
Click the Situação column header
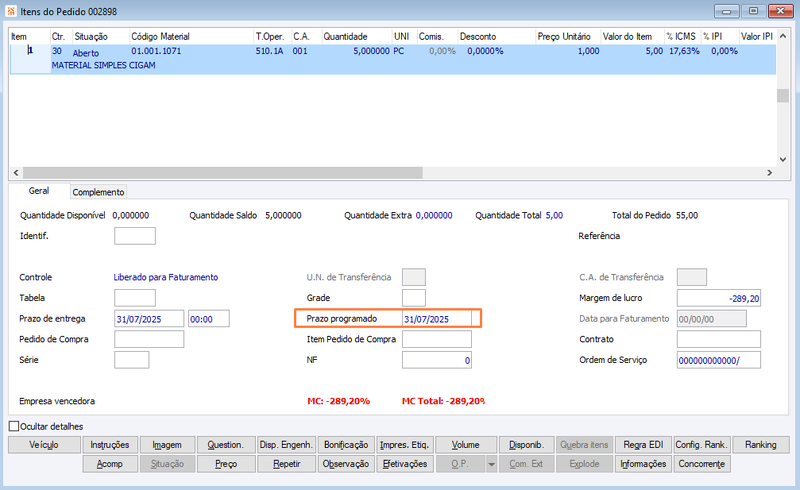pyautogui.click(x=100, y=36)
